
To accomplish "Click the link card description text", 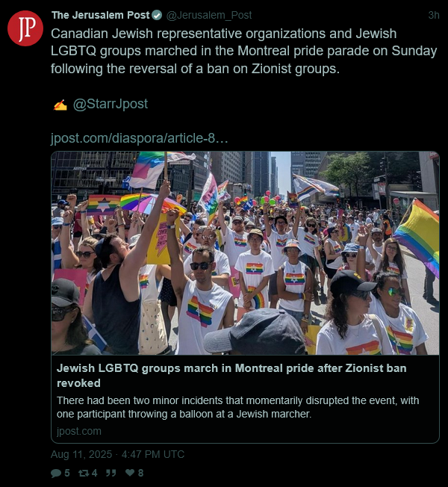I will tap(238, 407).
